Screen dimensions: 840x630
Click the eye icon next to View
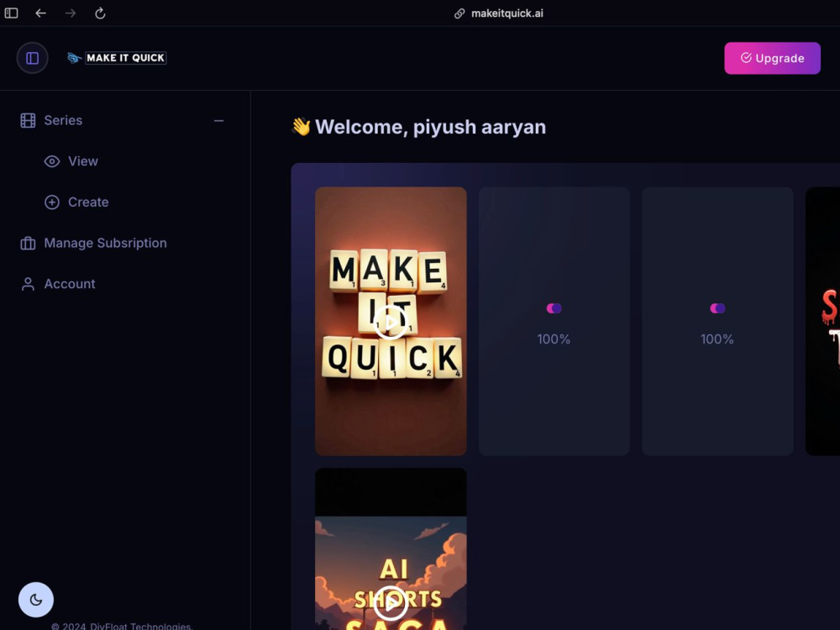pyautogui.click(x=52, y=161)
